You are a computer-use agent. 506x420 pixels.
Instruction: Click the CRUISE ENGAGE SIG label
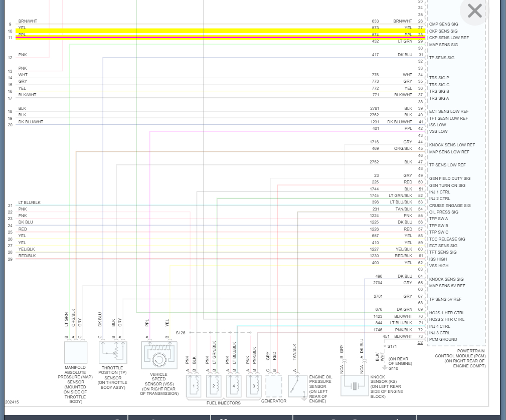449,205
